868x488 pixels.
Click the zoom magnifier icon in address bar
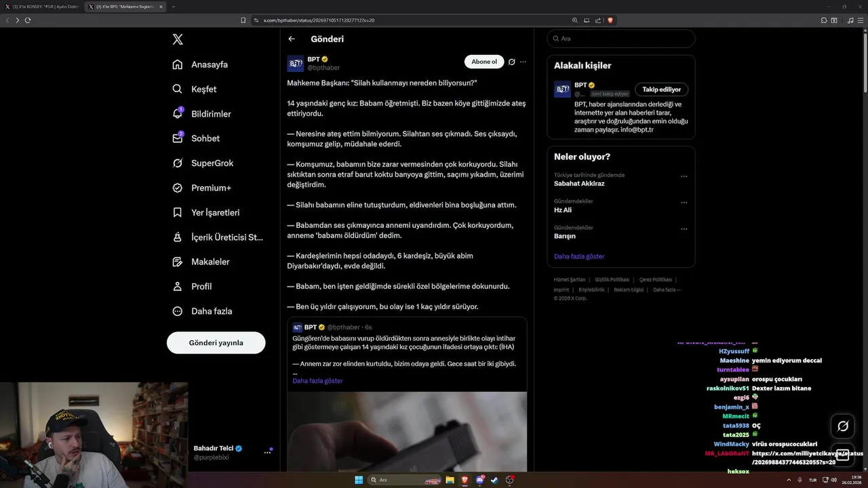pyautogui.click(x=575, y=20)
